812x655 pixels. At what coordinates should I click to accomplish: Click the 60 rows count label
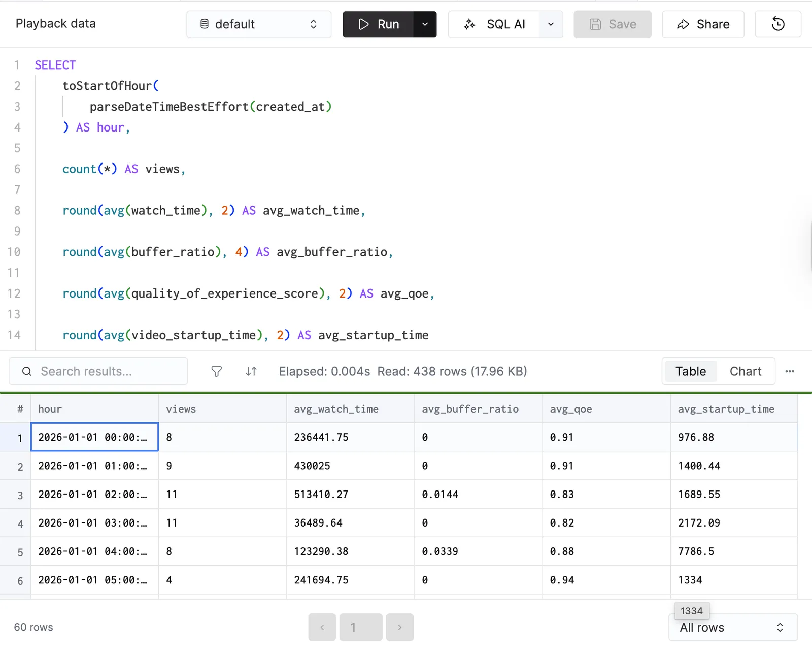click(x=33, y=627)
